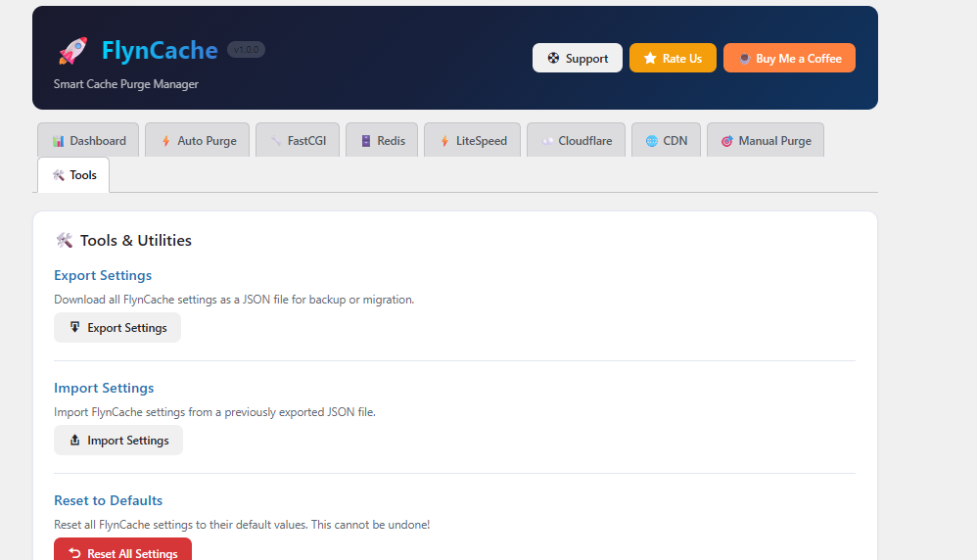Click the Export Settings button
Viewport: 977px width, 560px height.
pos(117,328)
